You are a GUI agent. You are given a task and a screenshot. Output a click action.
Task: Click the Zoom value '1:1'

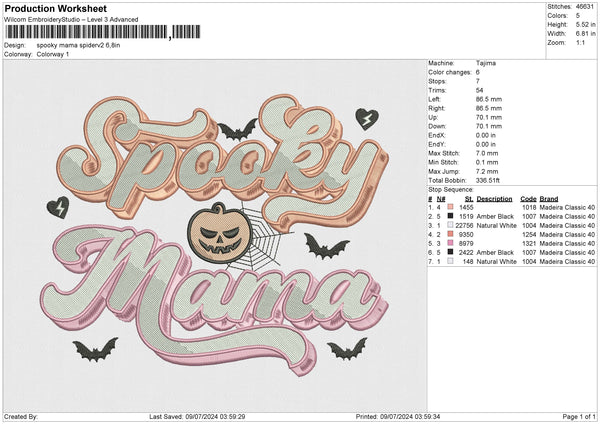[x=580, y=42]
